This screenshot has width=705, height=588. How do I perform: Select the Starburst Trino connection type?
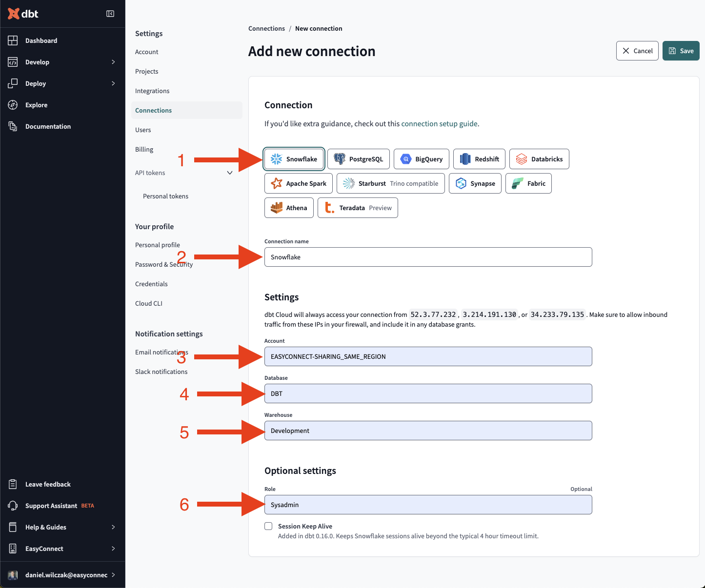point(391,183)
